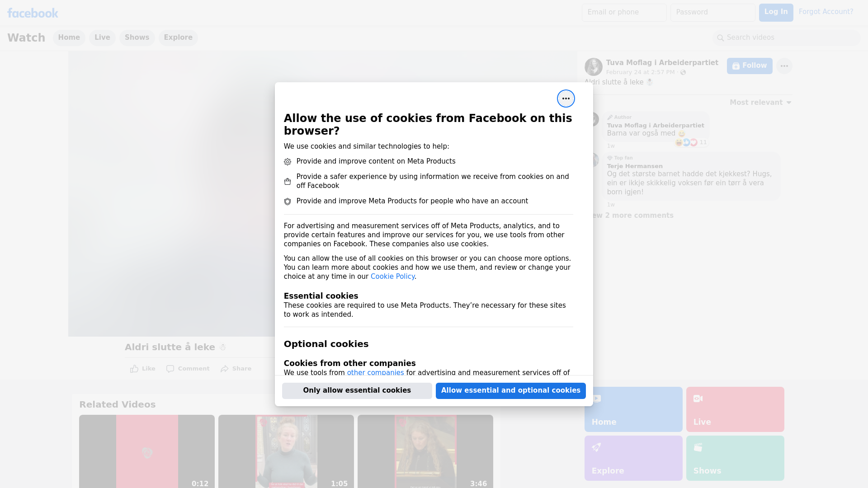Screen dimensions: 868x488
Task: Follow Tuva Moflag i Arbeiderpartiet
Action: click(750, 66)
